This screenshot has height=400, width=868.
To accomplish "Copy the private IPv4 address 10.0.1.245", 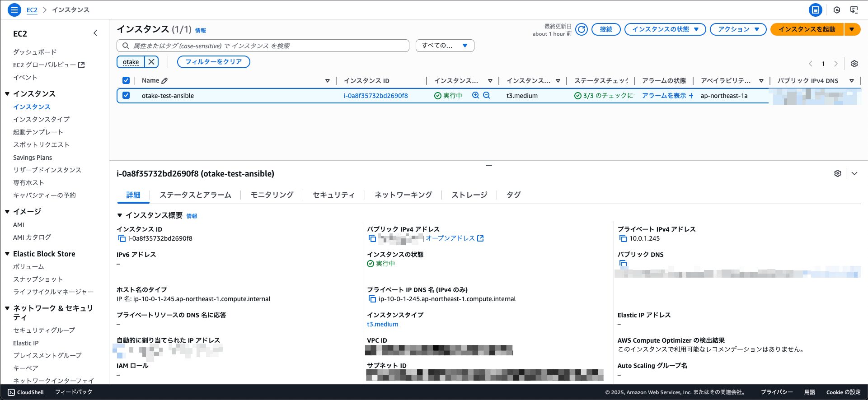I will [623, 238].
